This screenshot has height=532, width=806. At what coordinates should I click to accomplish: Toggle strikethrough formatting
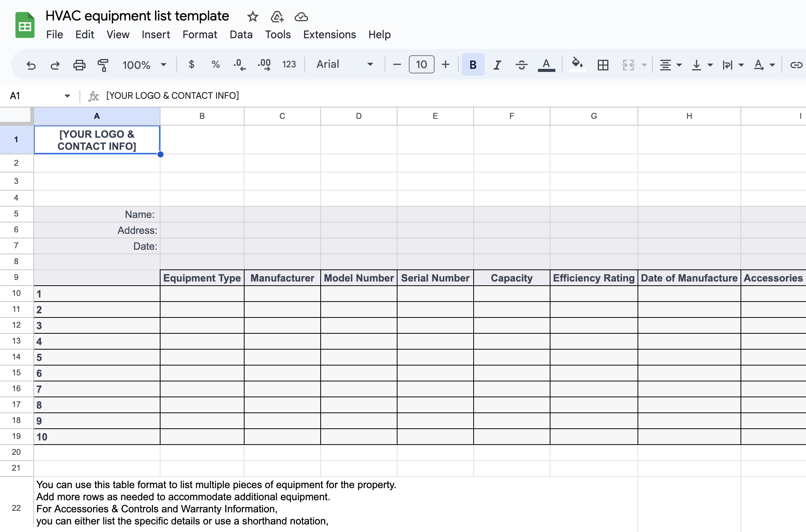[x=521, y=64]
